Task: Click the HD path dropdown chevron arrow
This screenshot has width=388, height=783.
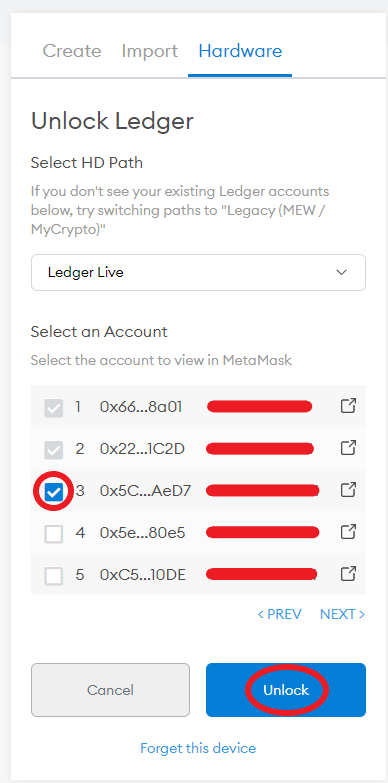Action: 342,273
